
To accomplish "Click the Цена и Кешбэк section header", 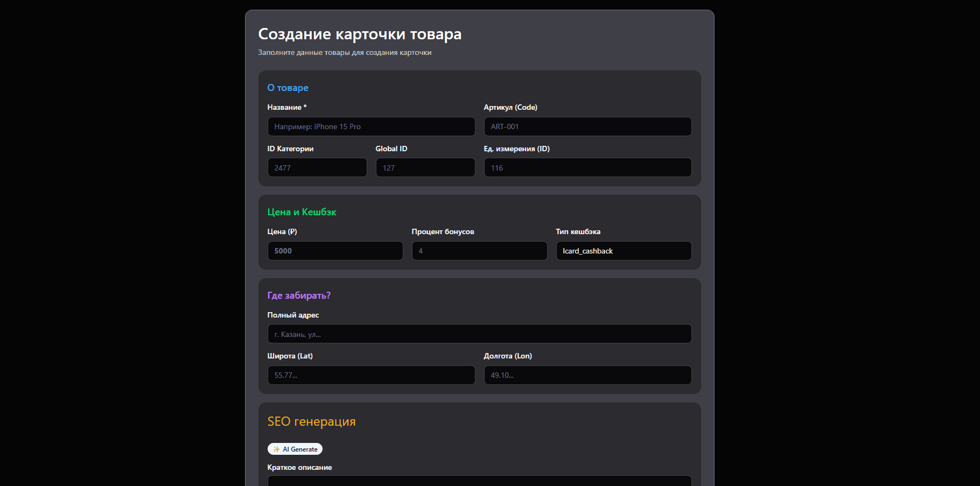I will 301,212.
